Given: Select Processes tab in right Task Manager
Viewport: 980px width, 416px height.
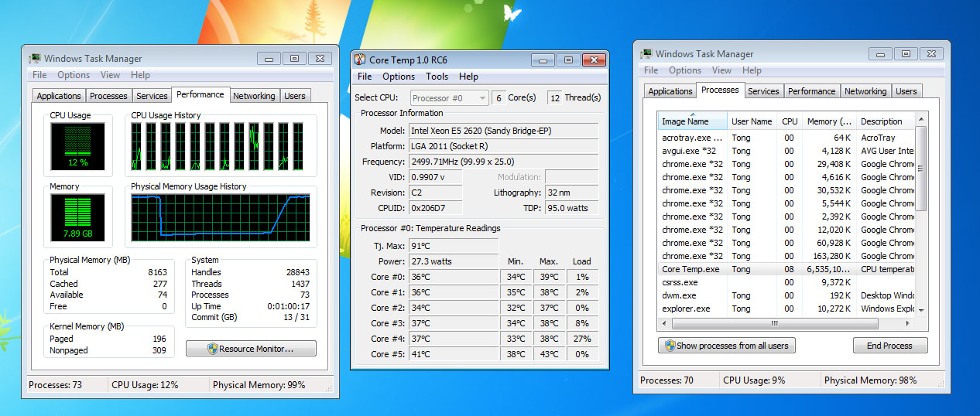Looking at the screenshot, I should (720, 90).
